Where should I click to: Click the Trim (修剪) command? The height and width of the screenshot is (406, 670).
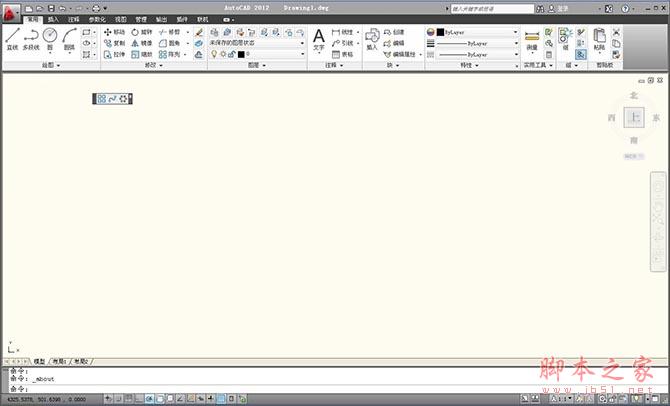169,32
